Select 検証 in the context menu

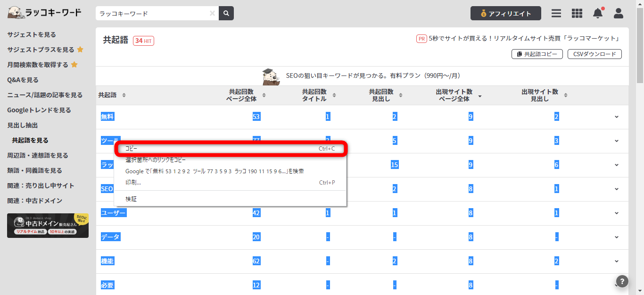(x=231, y=199)
